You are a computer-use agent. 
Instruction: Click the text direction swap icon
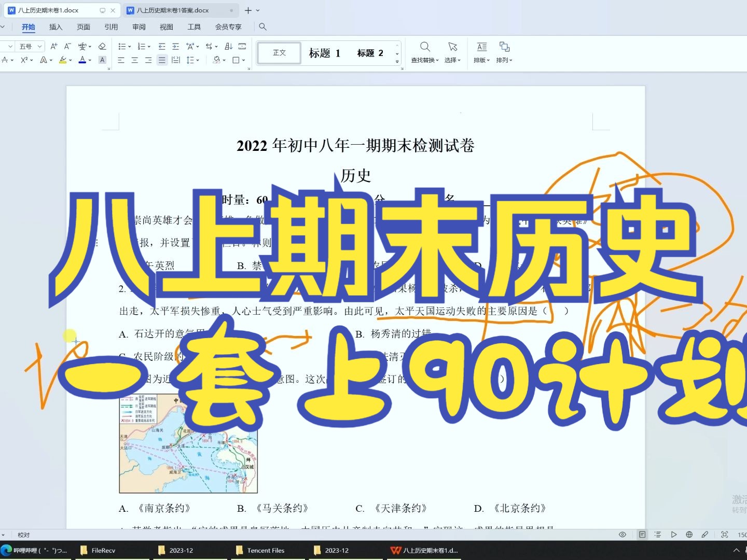(209, 46)
